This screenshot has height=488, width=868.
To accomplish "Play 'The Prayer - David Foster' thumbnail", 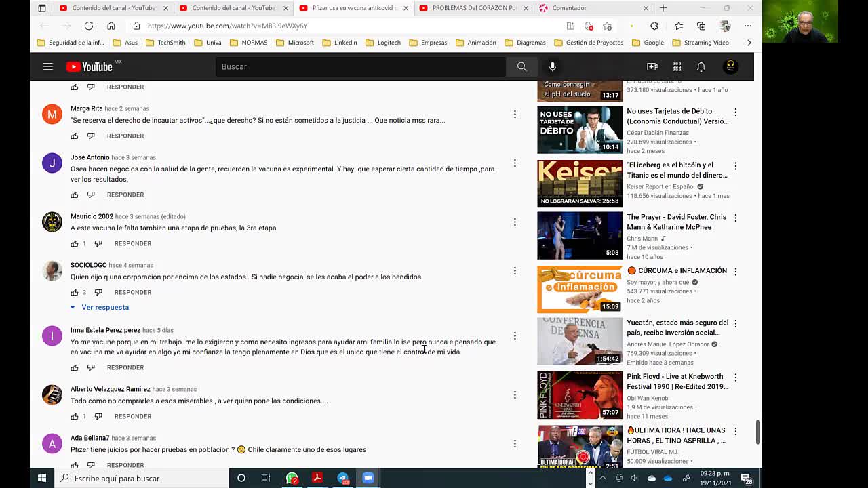I will pyautogui.click(x=580, y=236).
